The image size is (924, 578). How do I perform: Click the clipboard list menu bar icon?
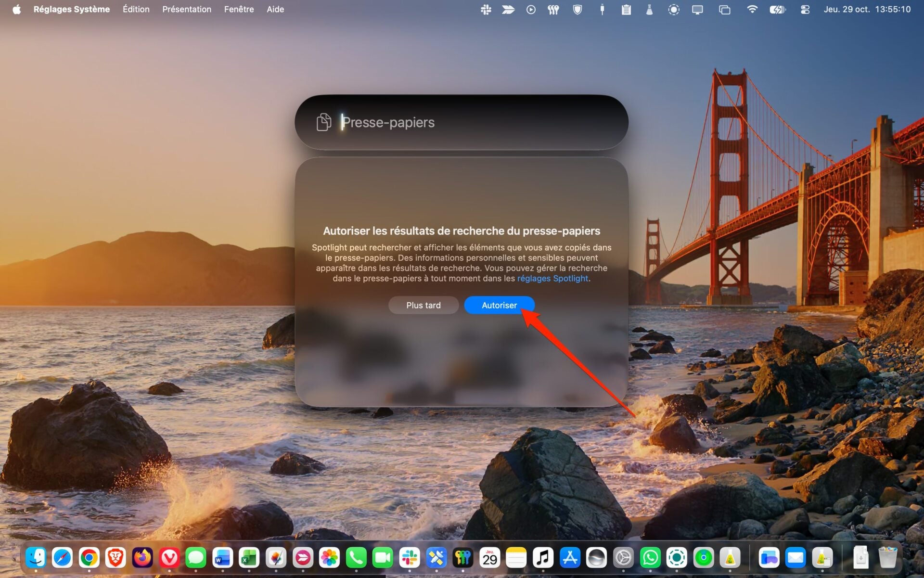tap(626, 9)
